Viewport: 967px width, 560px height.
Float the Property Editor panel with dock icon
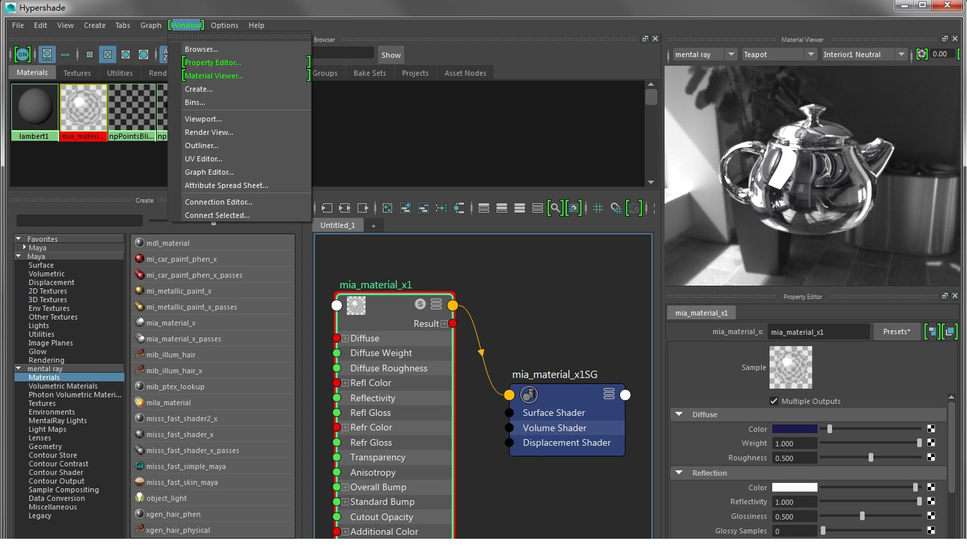click(x=945, y=296)
